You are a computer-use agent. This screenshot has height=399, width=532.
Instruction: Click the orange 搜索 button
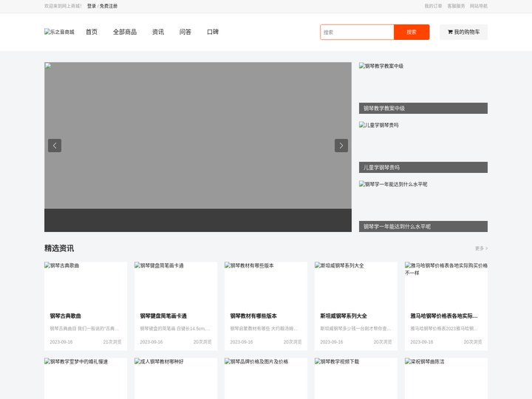[412, 32]
